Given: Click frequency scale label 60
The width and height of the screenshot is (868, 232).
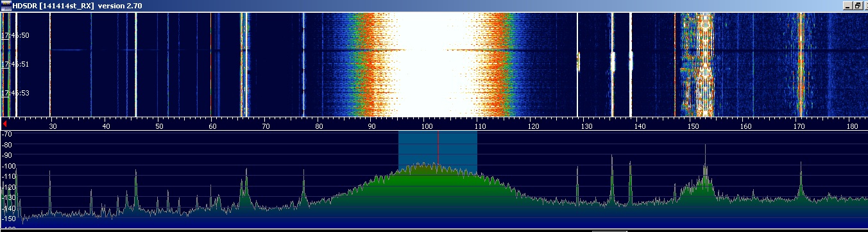Looking at the screenshot, I should pos(213,127).
